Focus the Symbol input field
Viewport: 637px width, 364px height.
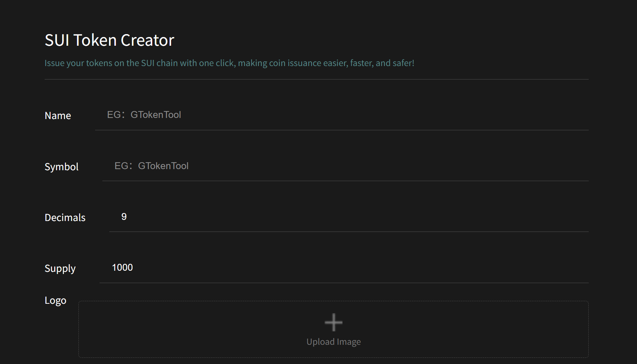[x=345, y=166]
